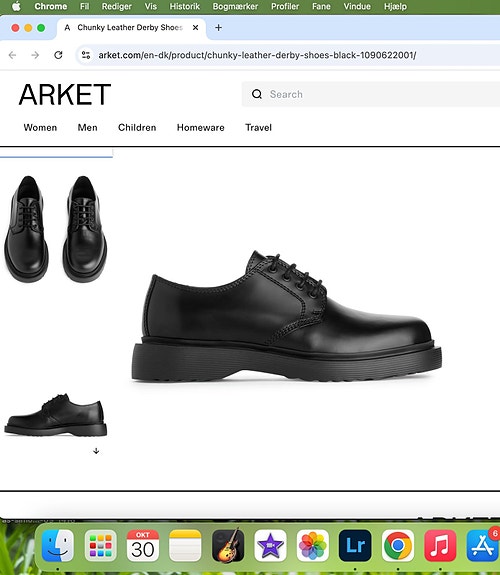Click the ARKET logo
500x575 pixels.
pyautogui.click(x=65, y=95)
